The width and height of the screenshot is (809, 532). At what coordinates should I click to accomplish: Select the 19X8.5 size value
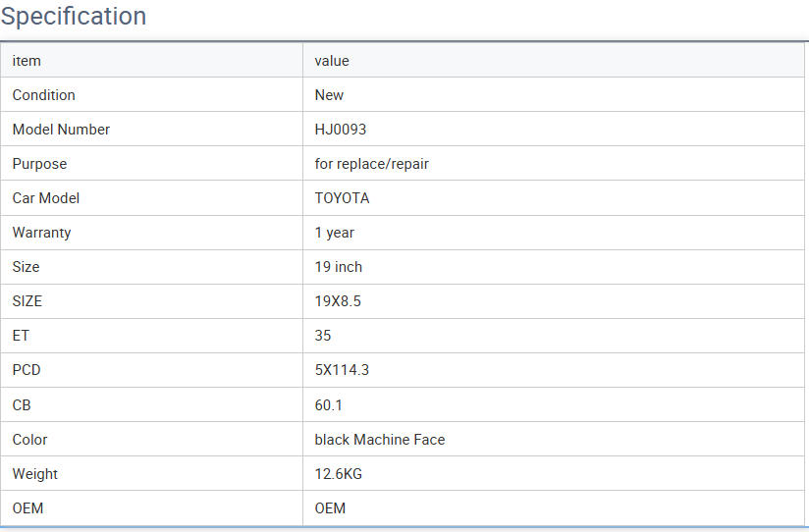pos(338,301)
